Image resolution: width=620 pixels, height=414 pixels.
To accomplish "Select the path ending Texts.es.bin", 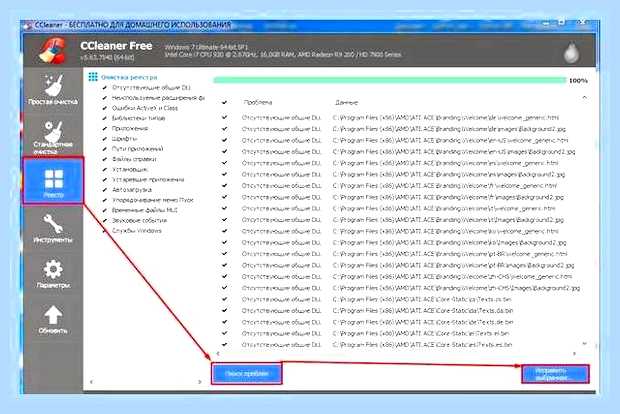I will coord(422,345).
